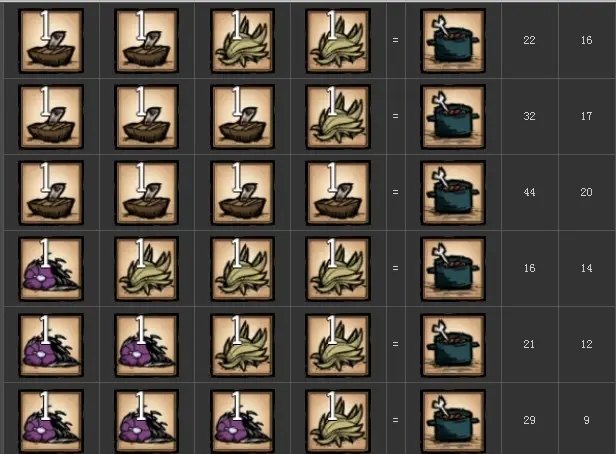Select the leafy ingredient in the 32 row
616x454 pixels.
pyautogui.click(x=337, y=117)
